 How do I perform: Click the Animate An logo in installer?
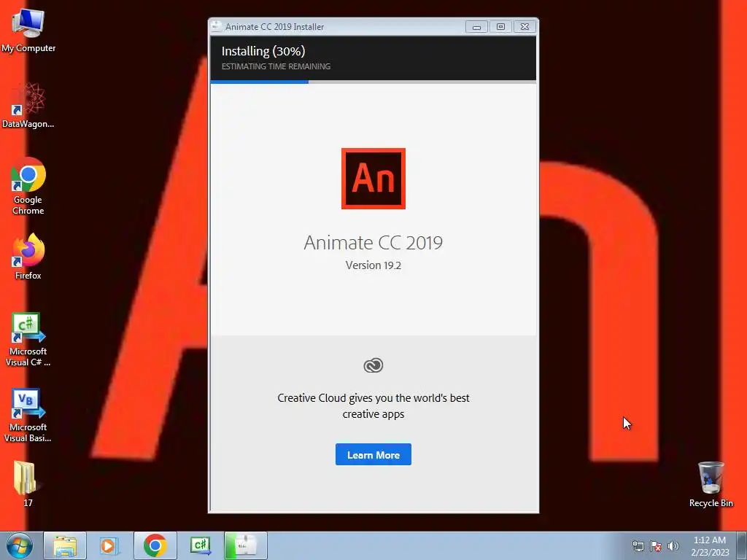pyautogui.click(x=373, y=179)
